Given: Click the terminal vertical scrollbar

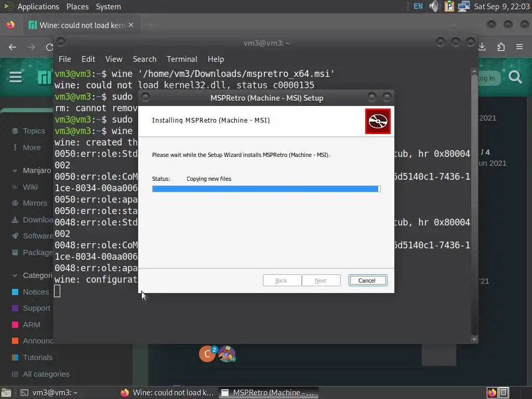Looking at the screenshot, I should [474, 204].
